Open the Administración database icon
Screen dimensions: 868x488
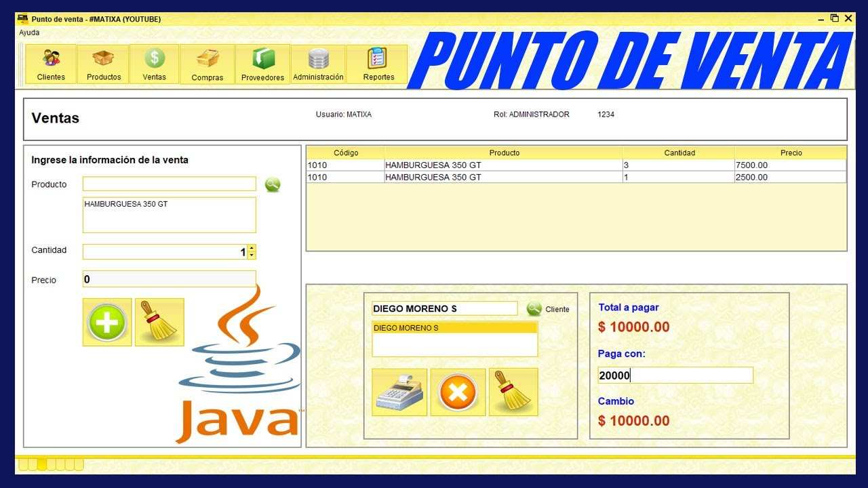pos(317,63)
